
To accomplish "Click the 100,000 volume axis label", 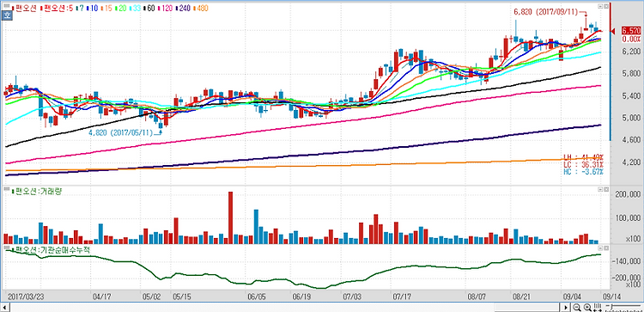I will 628,217.
